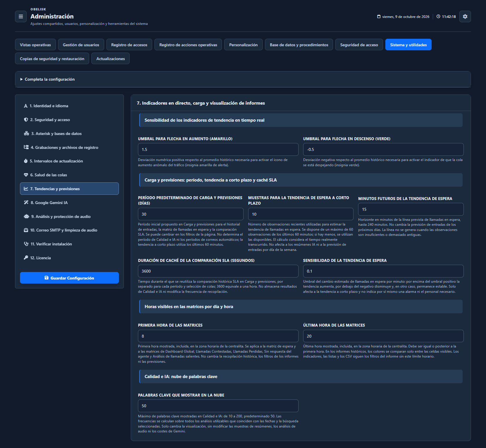Open the Gestión de usuarios tab

tap(81, 45)
